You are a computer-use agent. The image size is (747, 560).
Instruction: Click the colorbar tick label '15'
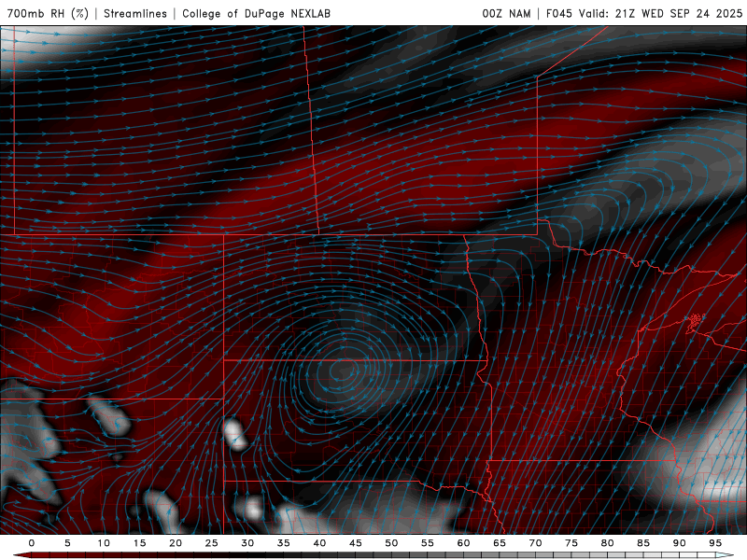139,543
